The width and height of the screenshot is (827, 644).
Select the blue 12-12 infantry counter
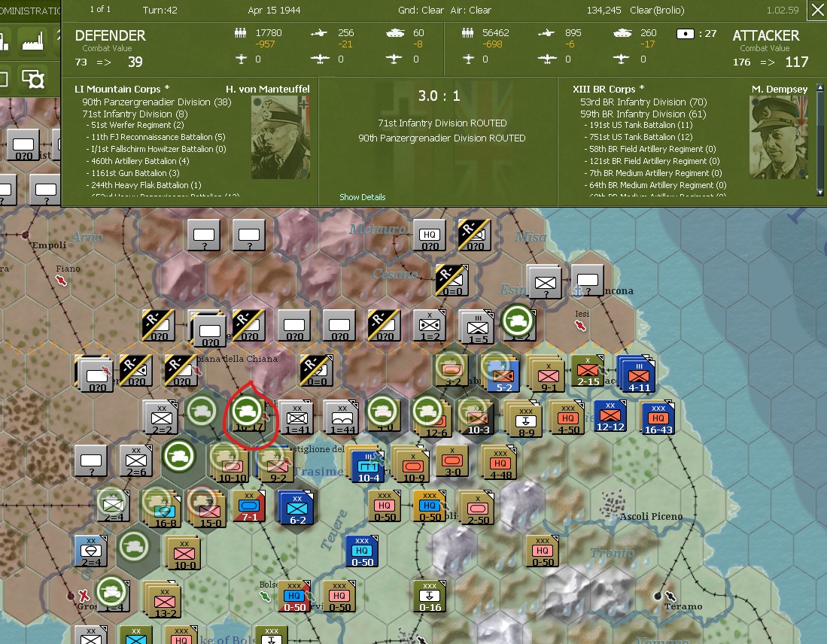pyautogui.click(x=610, y=416)
